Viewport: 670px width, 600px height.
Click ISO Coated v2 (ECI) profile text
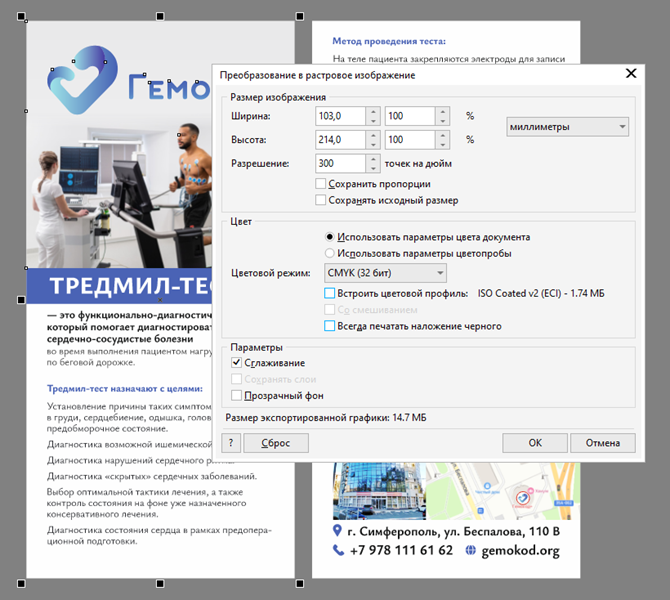[x=541, y=293]
